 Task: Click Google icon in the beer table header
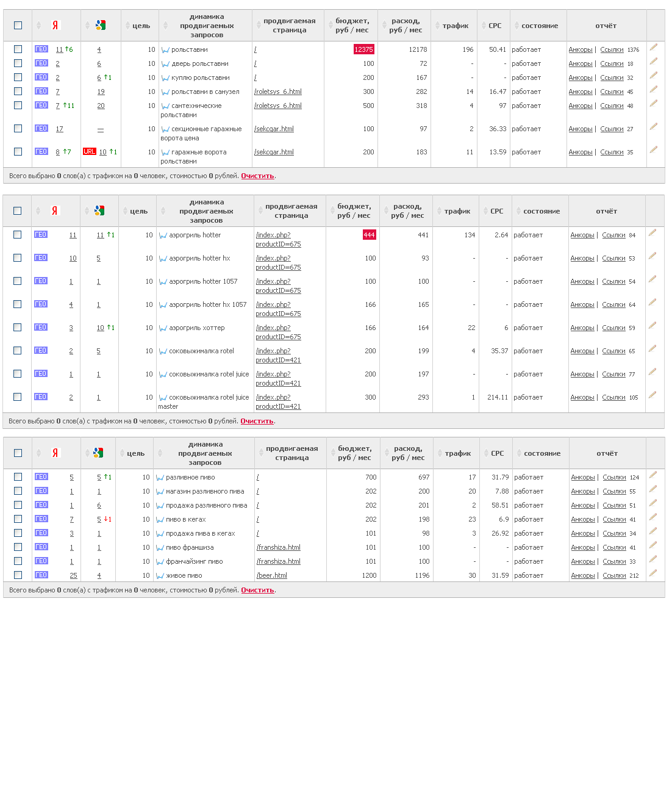(x=99, y=453)
